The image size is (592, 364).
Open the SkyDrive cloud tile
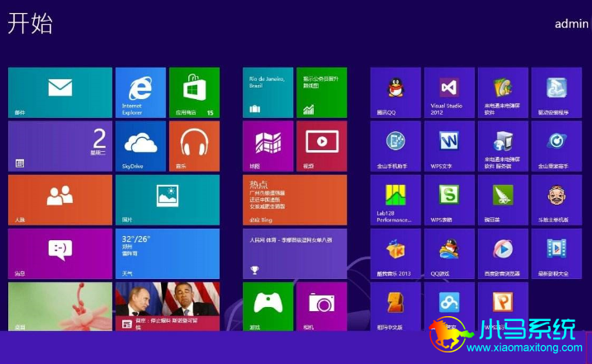[140, 146]
